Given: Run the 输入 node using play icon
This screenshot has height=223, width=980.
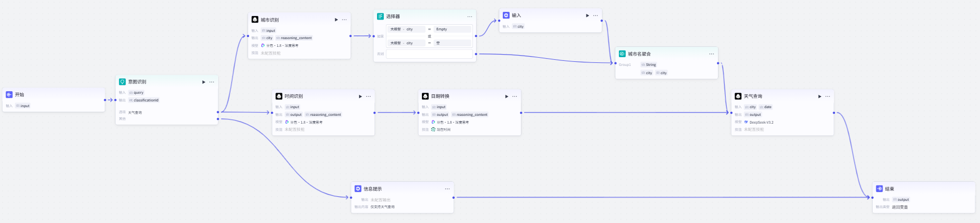Looking at the screenshot, I should point(587,15).
